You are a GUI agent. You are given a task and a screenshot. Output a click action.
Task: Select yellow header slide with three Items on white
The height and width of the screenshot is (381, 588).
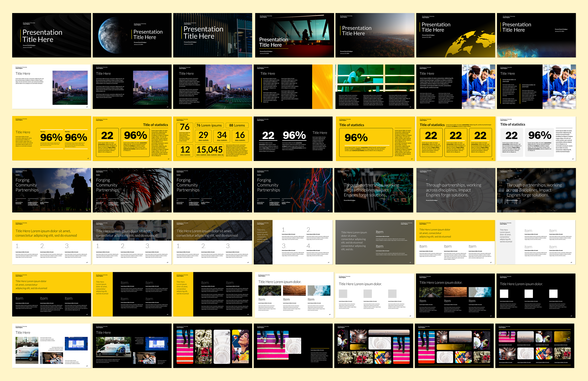click(x=456, y=242)
